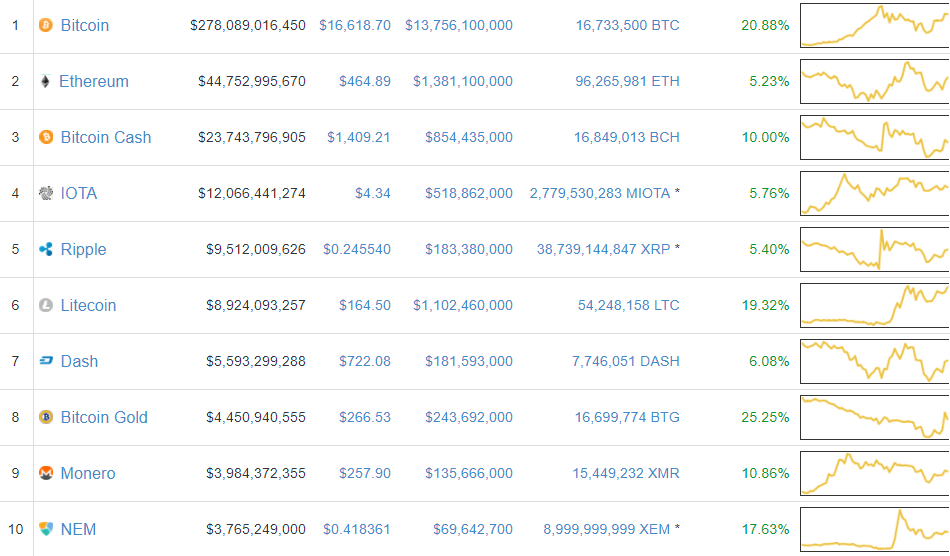Open Monero price sparkline chart

point(875,474)
